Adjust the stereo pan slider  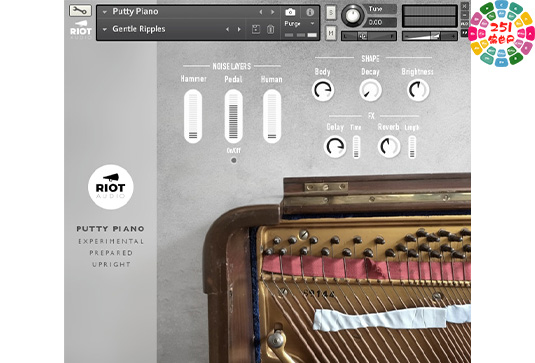click(369, 36)
